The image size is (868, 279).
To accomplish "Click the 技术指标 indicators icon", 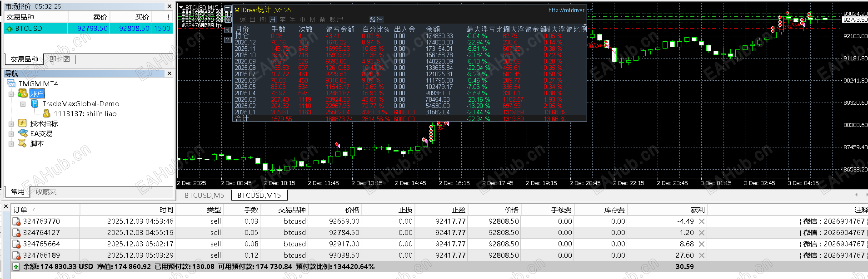I will pyautogui.click(x=22, y=123).
